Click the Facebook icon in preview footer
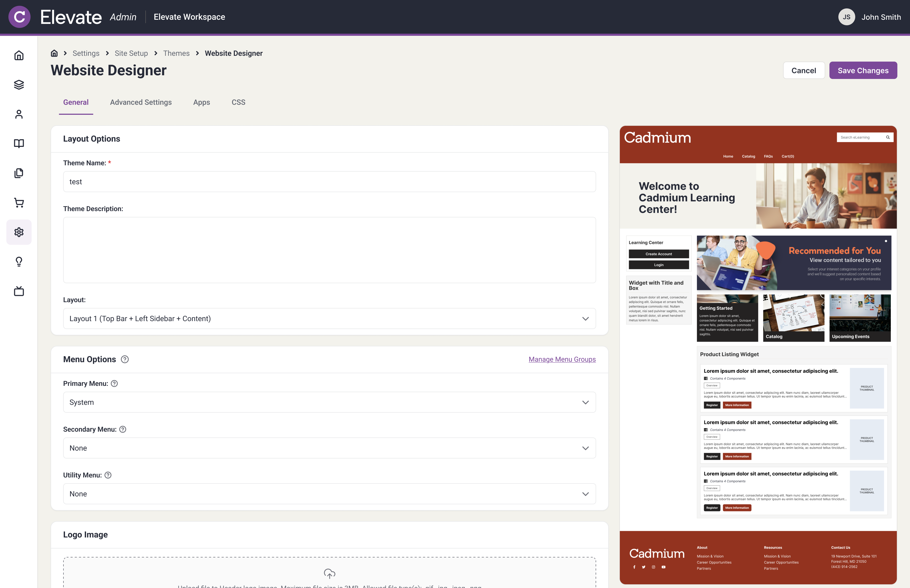Viewport: 910px width, 588px height. pos(634,567)
